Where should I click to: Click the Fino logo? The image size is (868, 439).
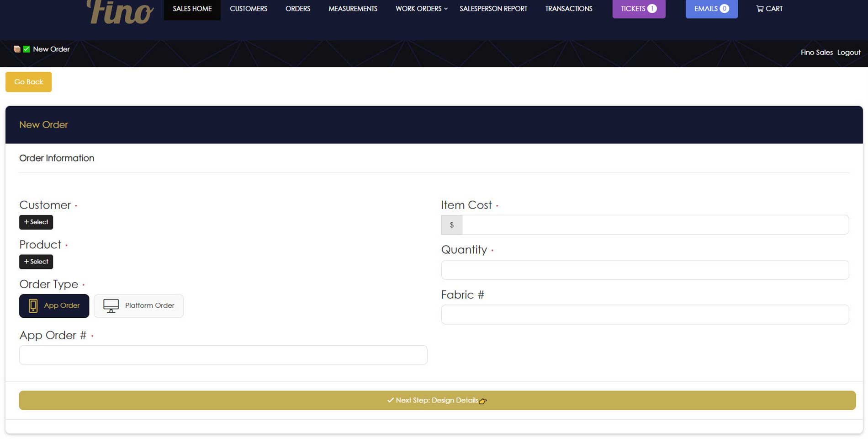coord(120,12)
